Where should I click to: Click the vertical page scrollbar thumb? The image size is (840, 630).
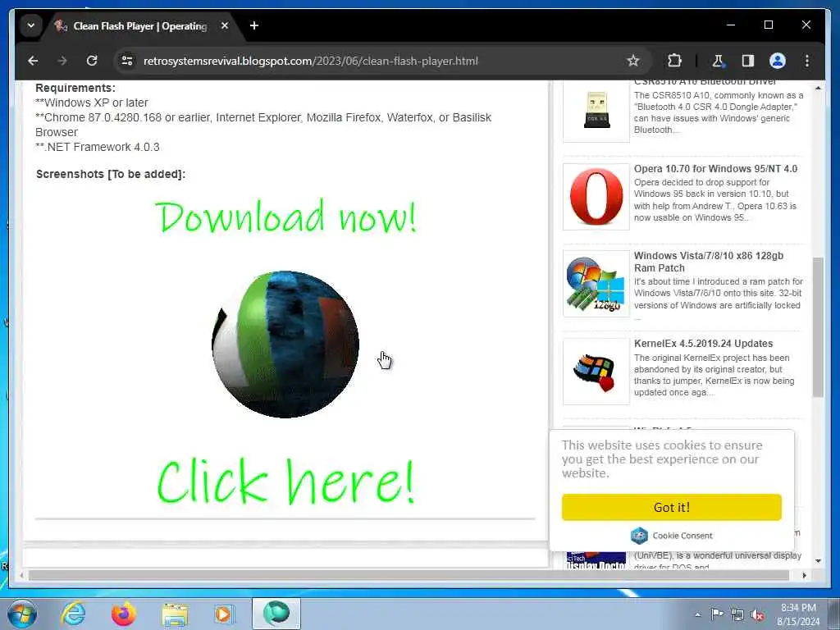[x=818, y=326]
